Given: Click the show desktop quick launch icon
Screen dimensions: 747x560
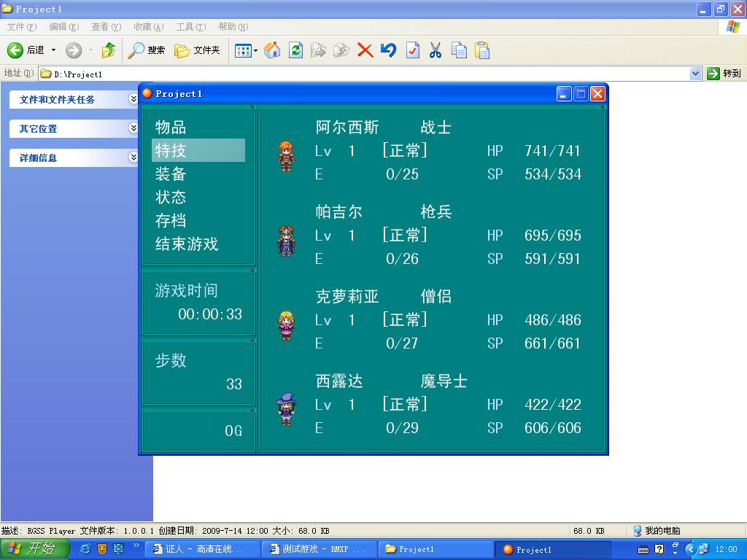Looking at the screenshot, I should coord(119,549).
